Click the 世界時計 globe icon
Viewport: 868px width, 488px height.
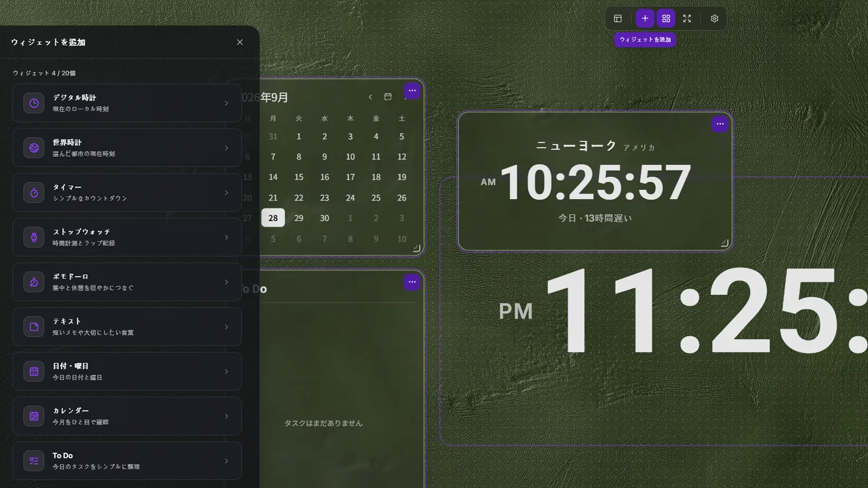(x=34, y=147)
